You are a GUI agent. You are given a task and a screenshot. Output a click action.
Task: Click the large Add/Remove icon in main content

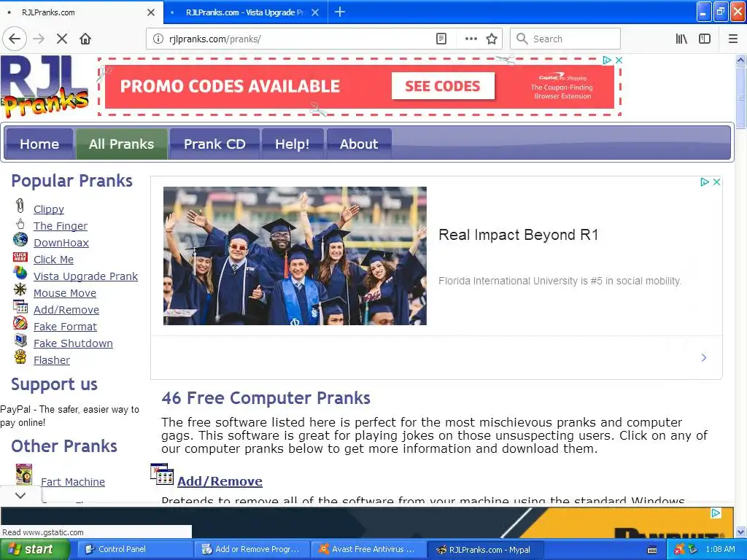click(x=162, y=474)
